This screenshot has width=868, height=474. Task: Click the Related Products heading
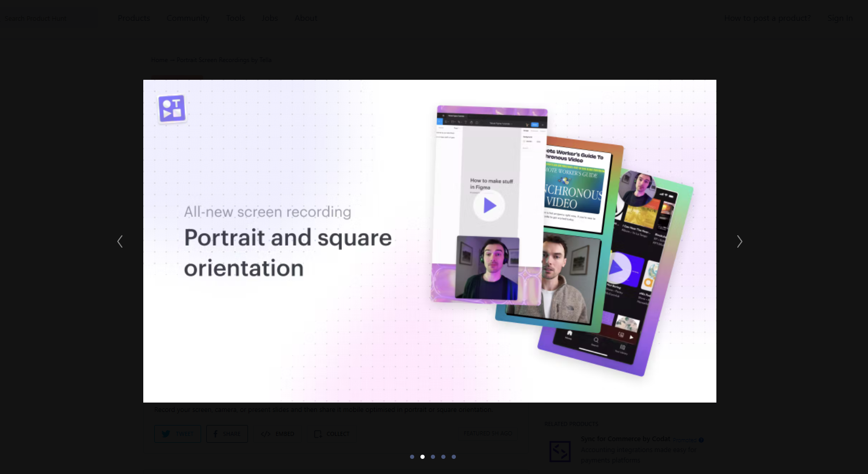571,424
